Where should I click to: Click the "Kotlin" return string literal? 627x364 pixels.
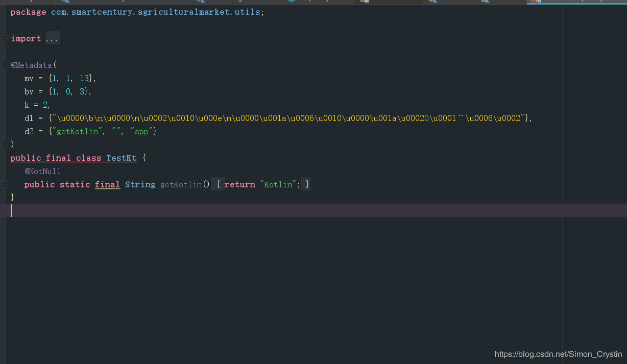tap(279, 185)
